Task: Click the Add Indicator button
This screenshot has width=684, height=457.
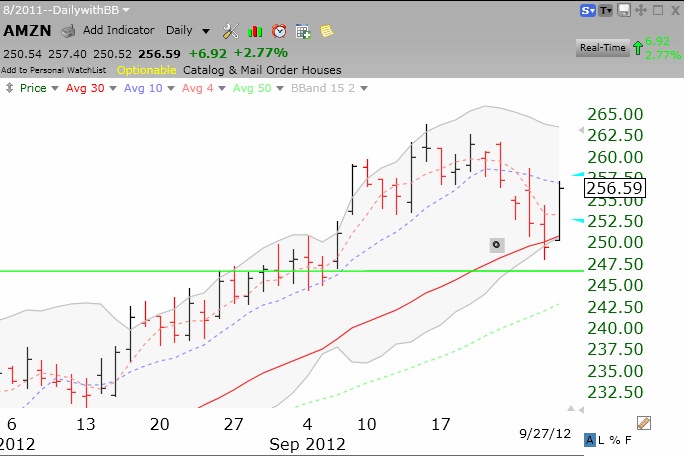Action: pos(118,30)
